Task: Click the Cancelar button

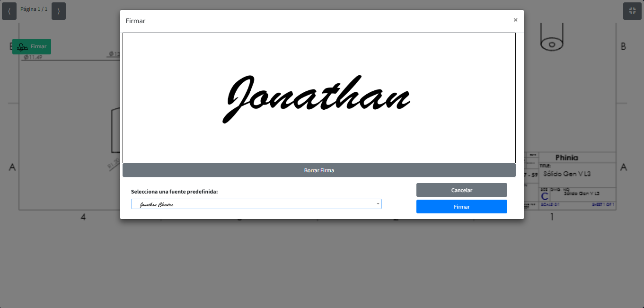Action: coord(461,190)
